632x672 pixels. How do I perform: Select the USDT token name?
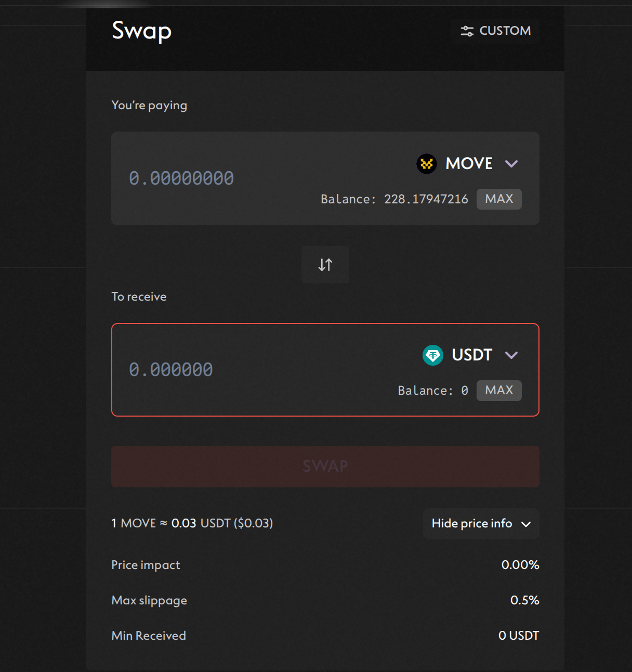(472, 355)
